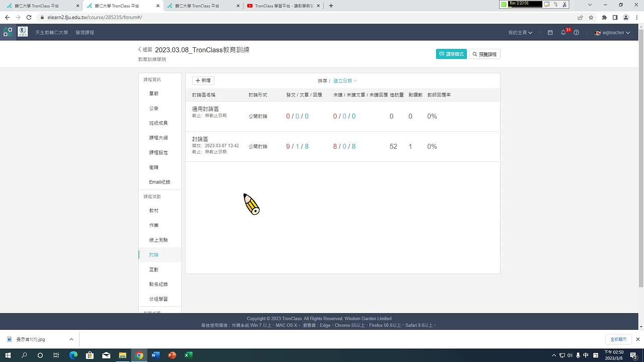
Task: Expand the wgteacher account dropdown
Action: click(x=615, y=32)
